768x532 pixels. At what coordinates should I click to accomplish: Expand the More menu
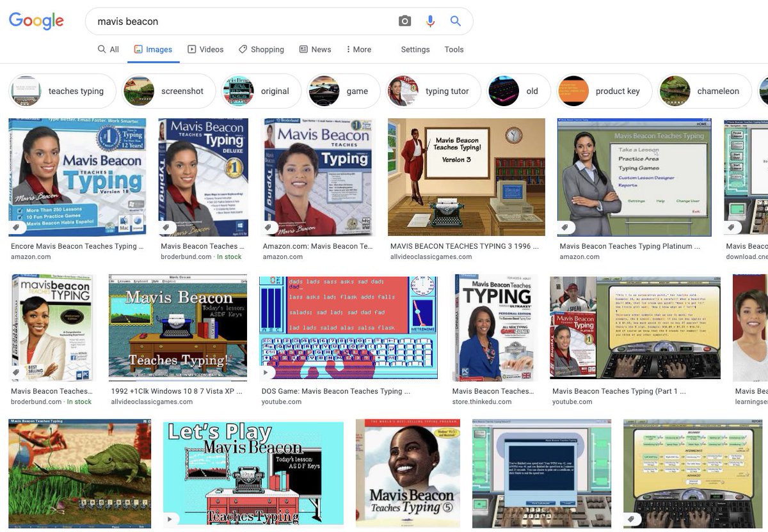358,49
